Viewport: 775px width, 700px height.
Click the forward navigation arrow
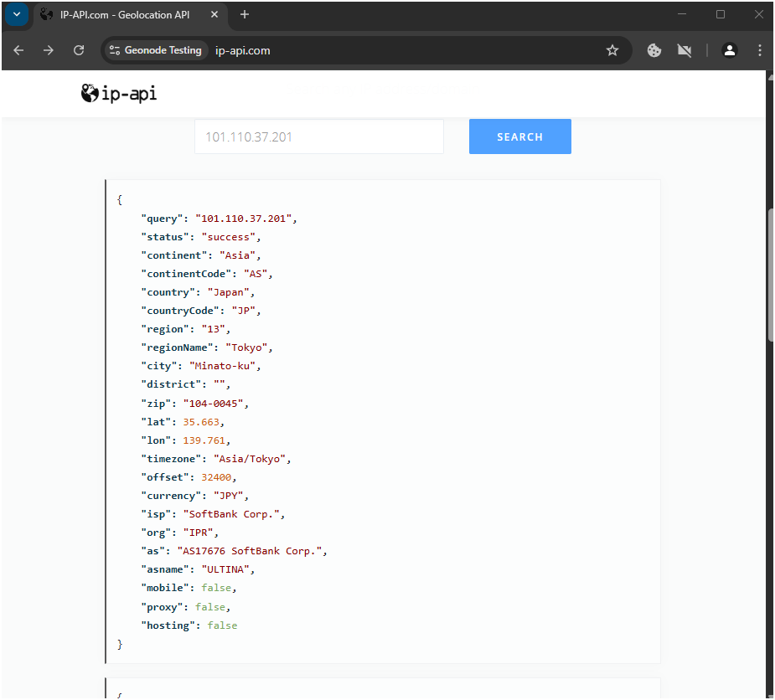[49, 50]
